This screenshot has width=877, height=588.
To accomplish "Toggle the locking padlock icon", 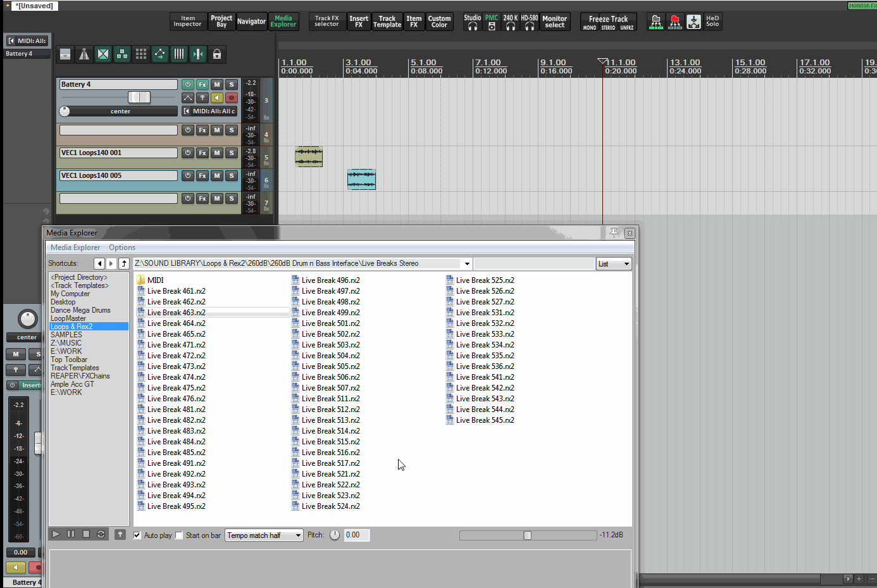I will point(217,54).
